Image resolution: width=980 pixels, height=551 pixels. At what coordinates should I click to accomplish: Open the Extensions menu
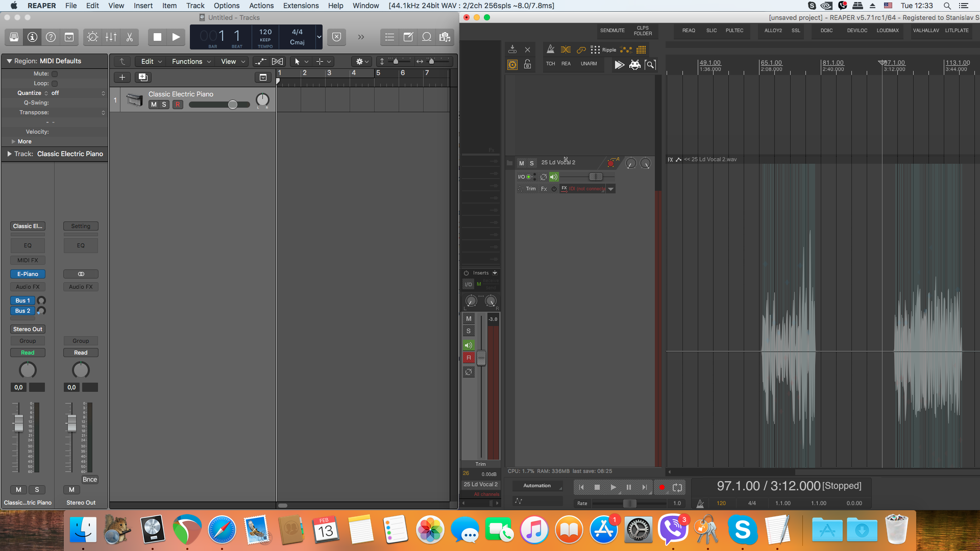pyautogui.click(x=301, y=6)
